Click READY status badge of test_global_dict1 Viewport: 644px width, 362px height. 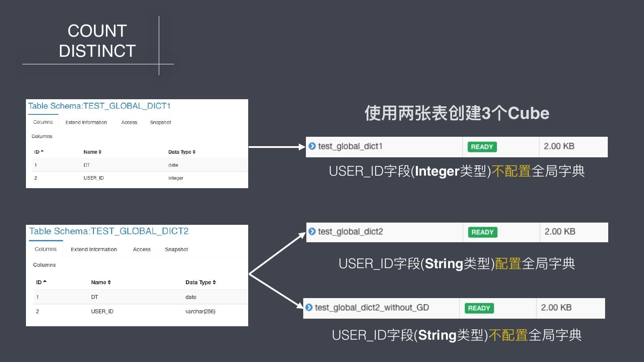(x=482, y=147)
